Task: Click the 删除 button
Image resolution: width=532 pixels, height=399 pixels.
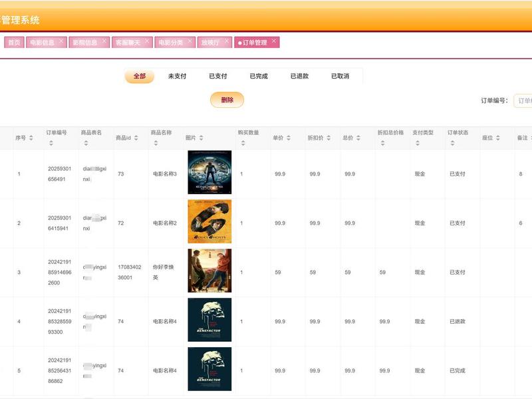Action: 227,100
